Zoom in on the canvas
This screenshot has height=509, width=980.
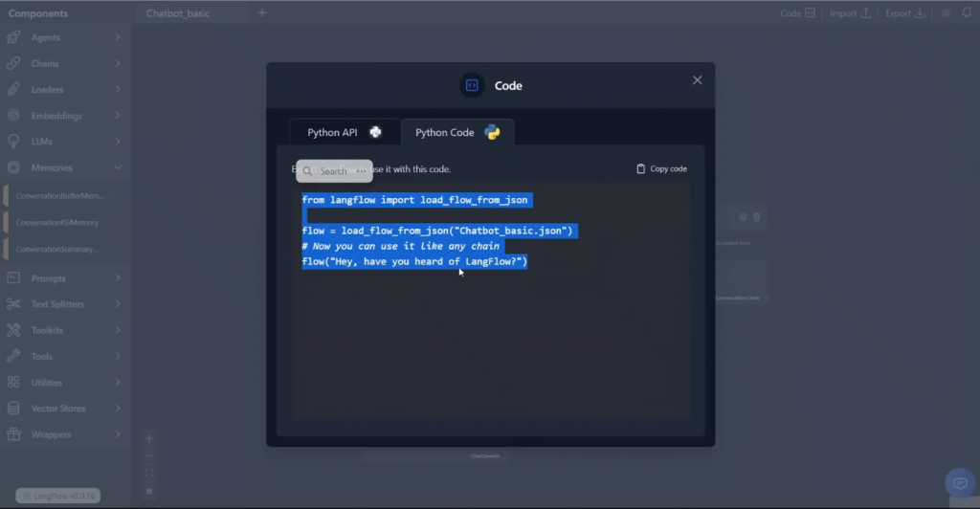[x=149, y=438]
